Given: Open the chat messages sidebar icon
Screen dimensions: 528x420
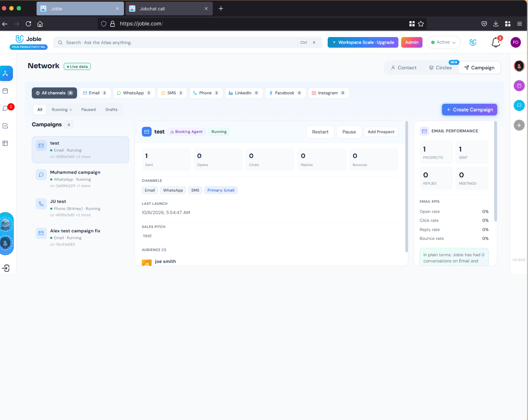Looking at the screenshot, I should tap(5, 108).
